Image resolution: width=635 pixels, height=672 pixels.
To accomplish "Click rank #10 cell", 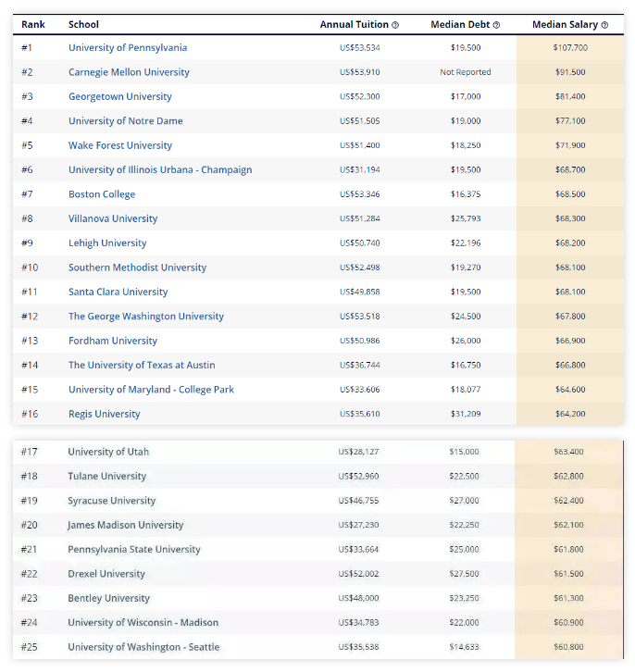I will tap(30, 268).
